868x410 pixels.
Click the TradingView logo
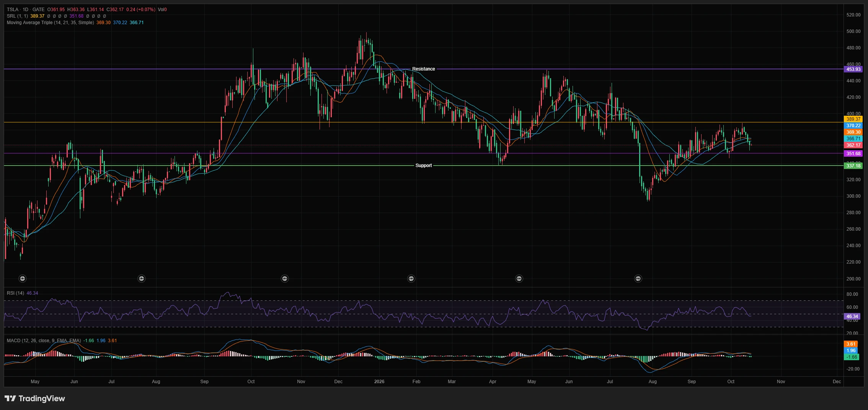35,399
